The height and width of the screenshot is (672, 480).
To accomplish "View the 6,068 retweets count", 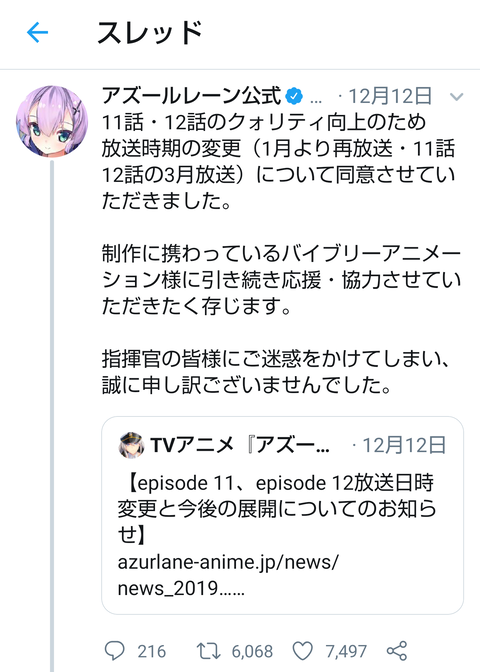I will coord(252,651).
